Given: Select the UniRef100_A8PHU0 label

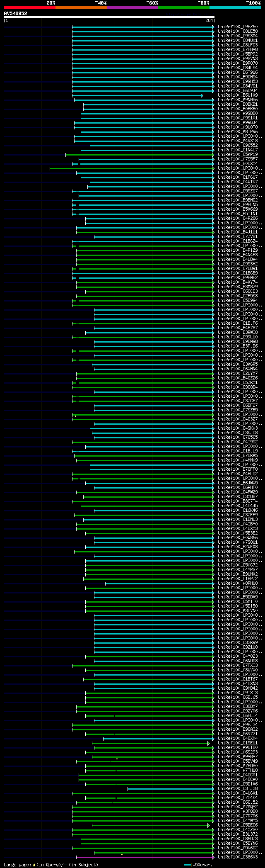Looking at the screenshot, I should point(238,584).
